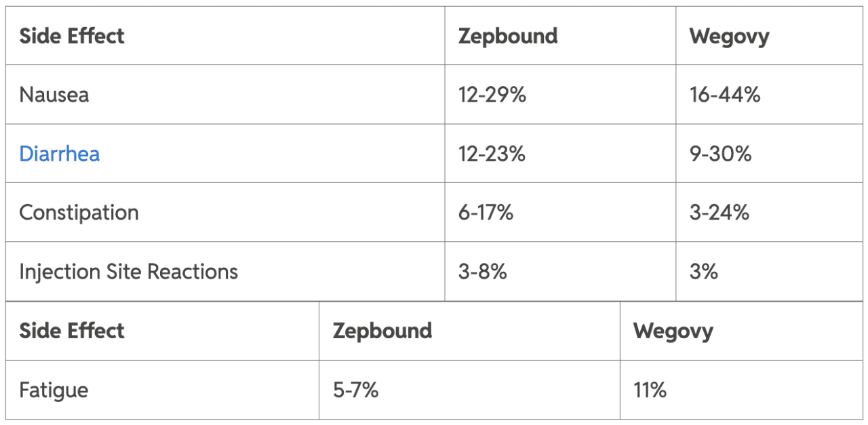Click the Zepbound header above Nausea row
Image resolution: width=868 pixels, height=425 pixels.
[x=508, y=36]
